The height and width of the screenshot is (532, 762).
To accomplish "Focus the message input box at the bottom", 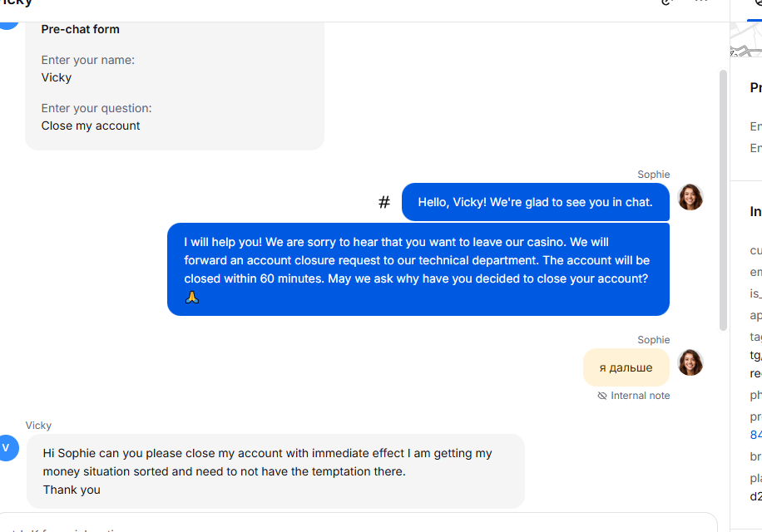I will click(x=358, y=523).
